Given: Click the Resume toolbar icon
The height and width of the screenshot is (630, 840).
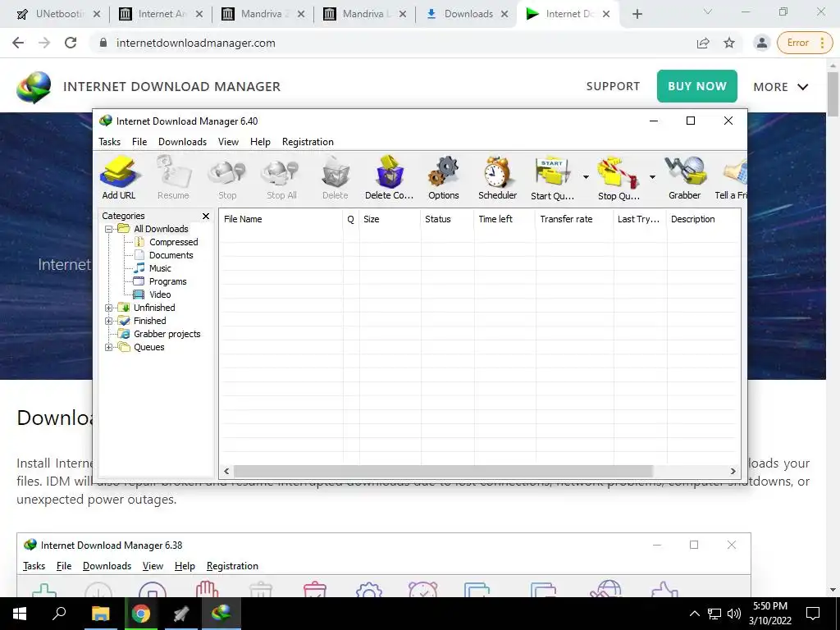Looking at the screenshot, I should pos(173,178).
